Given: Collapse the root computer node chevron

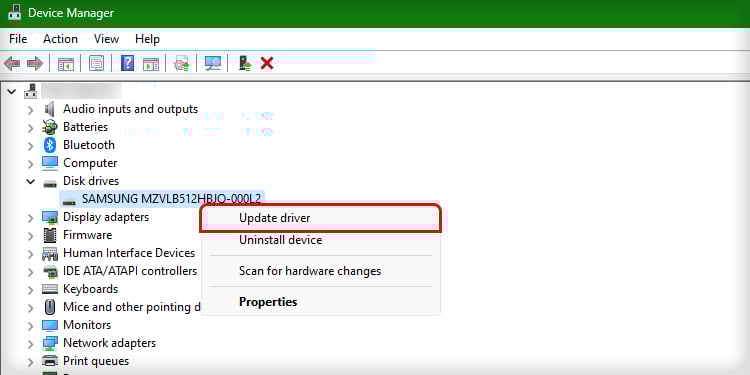Looking at the screenshot, I should [11, 91].
